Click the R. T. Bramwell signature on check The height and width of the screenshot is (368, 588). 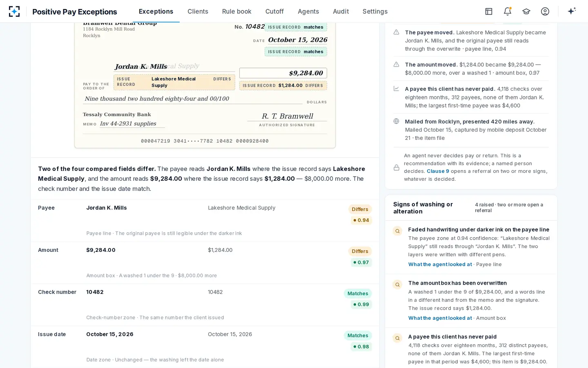[x=287, y=116]
